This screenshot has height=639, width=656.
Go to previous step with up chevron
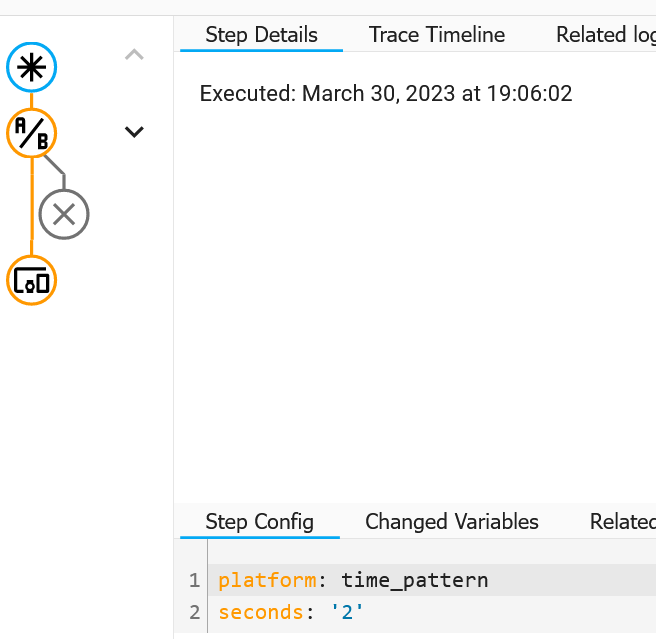pyautogui.click(x=134, y=55)
